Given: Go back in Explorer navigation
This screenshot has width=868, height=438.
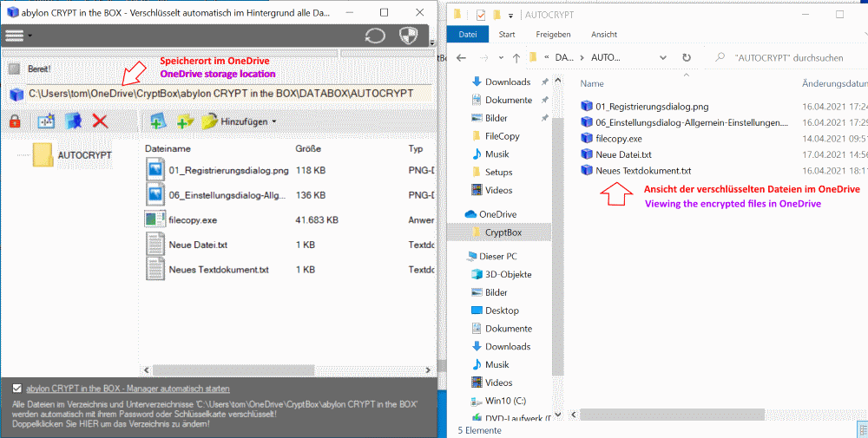Looking at the screenshot, I should click(x=461, y=57).
